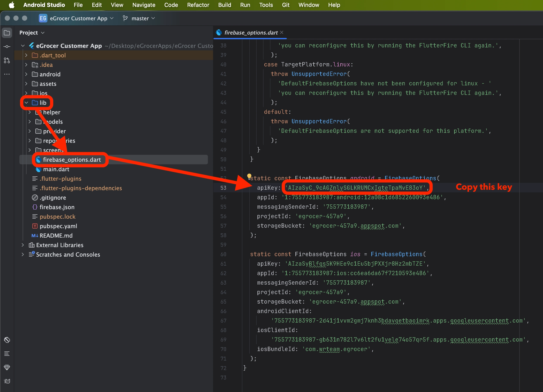Select pubspec.lock file
The image size is (543, 392).
coord(57,217)
